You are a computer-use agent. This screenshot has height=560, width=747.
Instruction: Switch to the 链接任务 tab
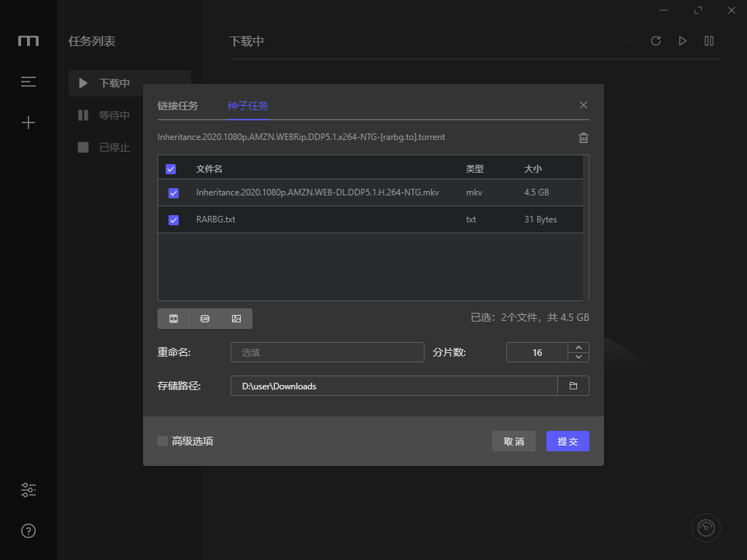[177, 106]
